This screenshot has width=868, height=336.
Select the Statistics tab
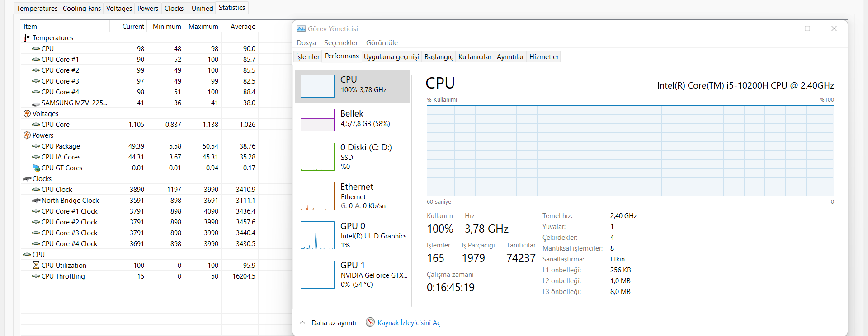click(x=232, y=8)
